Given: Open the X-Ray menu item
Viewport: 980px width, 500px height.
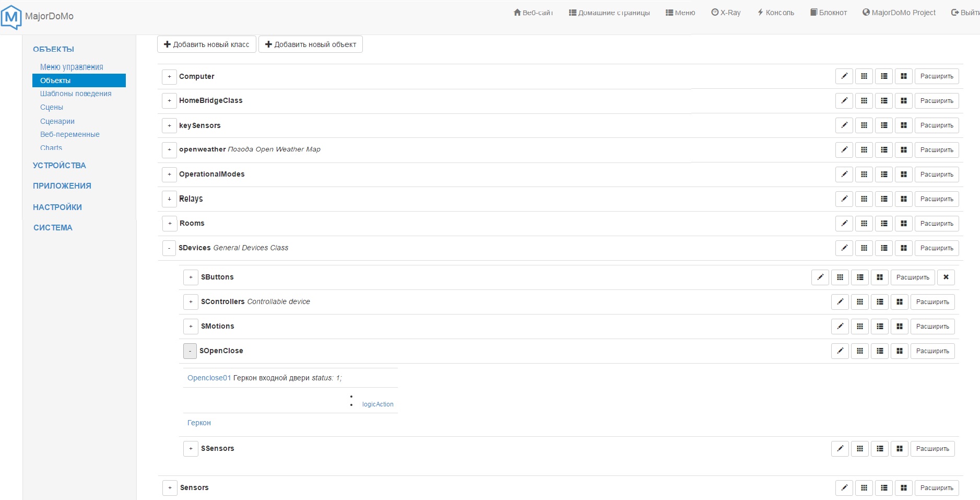Looking at the screenshot, I should click(x=726, y=13).
